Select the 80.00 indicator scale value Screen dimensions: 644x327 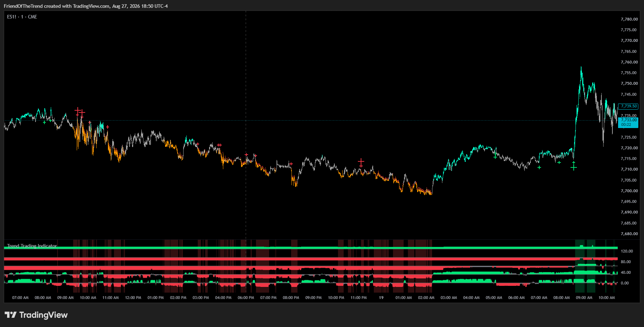point(626,262)
